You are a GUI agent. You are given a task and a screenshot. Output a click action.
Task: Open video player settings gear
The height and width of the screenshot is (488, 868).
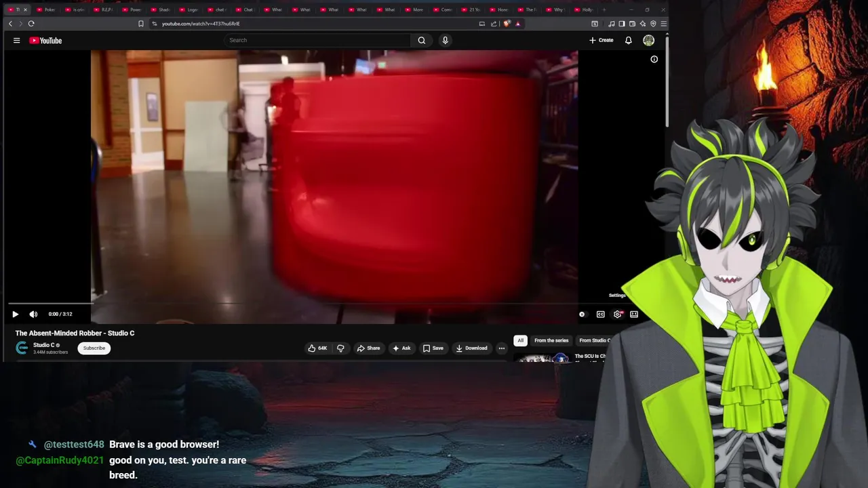tap(617, 314)
